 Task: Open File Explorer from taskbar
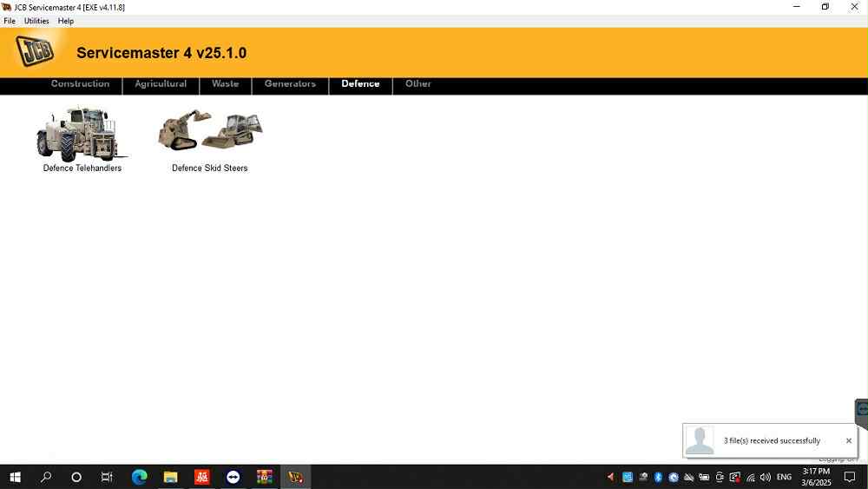point(170,477)
